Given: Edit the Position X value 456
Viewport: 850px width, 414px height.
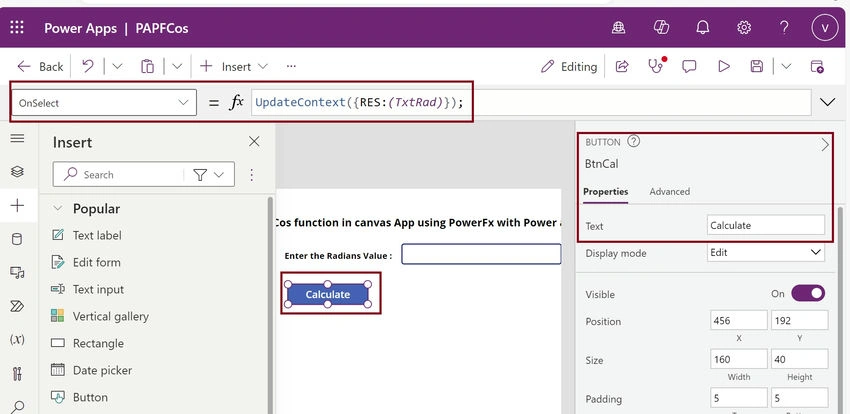Looking at the screenshot, I should [738, 320].
